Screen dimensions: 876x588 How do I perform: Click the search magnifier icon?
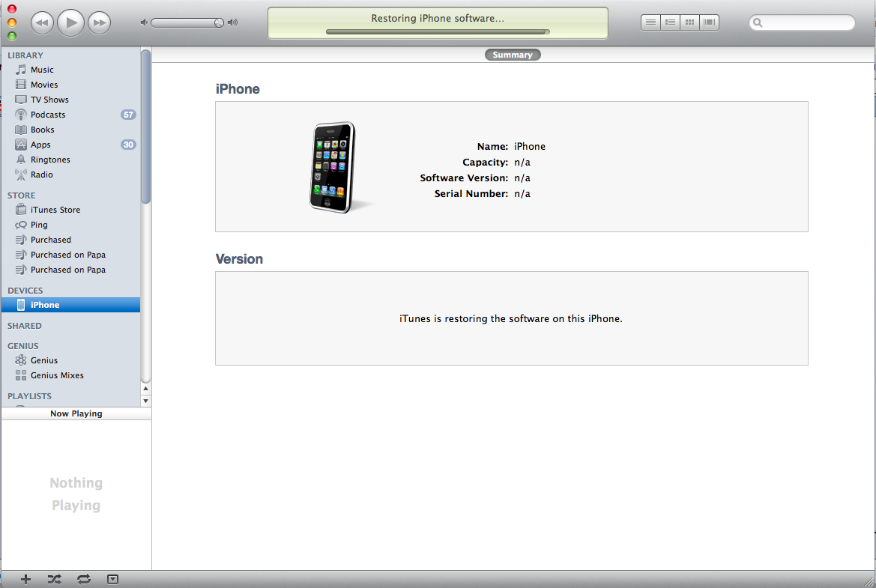(x=758, y=22)
